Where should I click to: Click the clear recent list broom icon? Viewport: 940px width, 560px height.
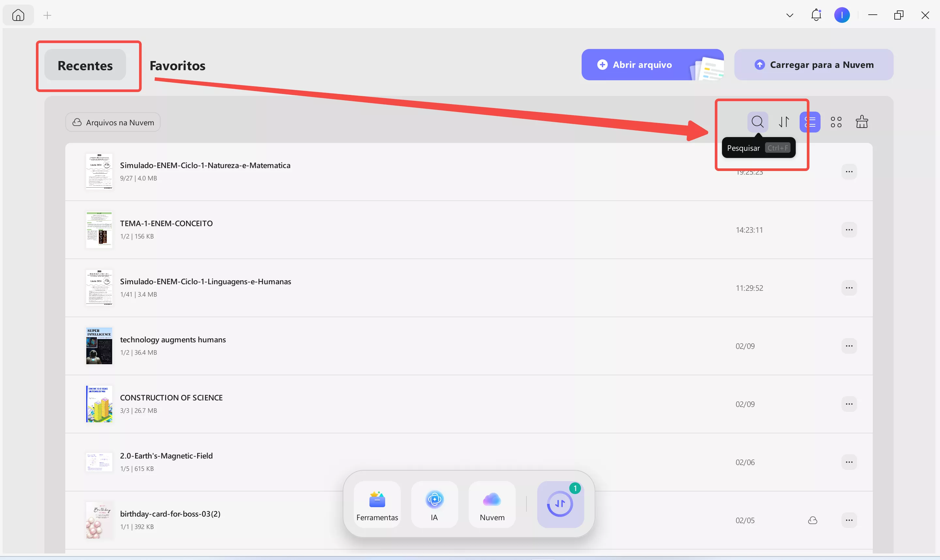pyautogui.click(x=862, y=122)
